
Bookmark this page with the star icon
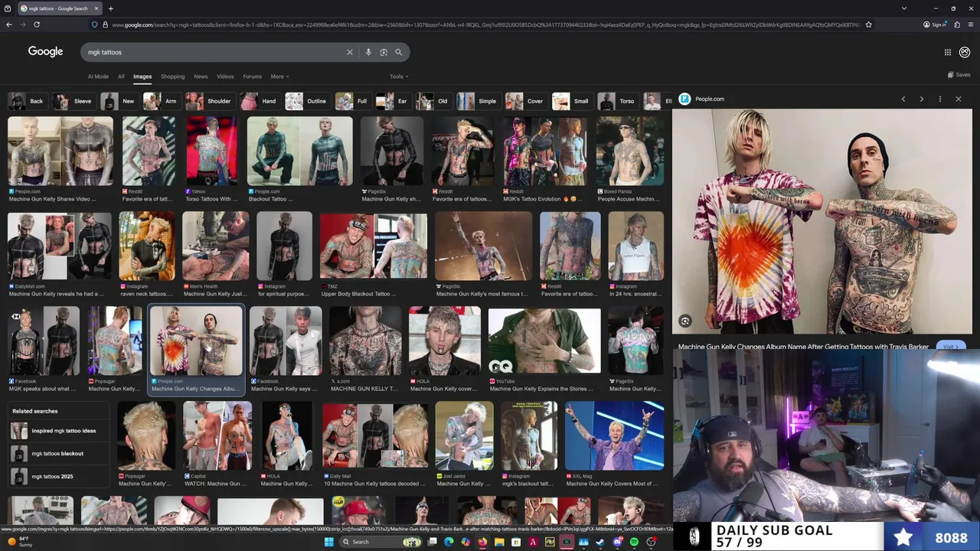coord(868,24)
